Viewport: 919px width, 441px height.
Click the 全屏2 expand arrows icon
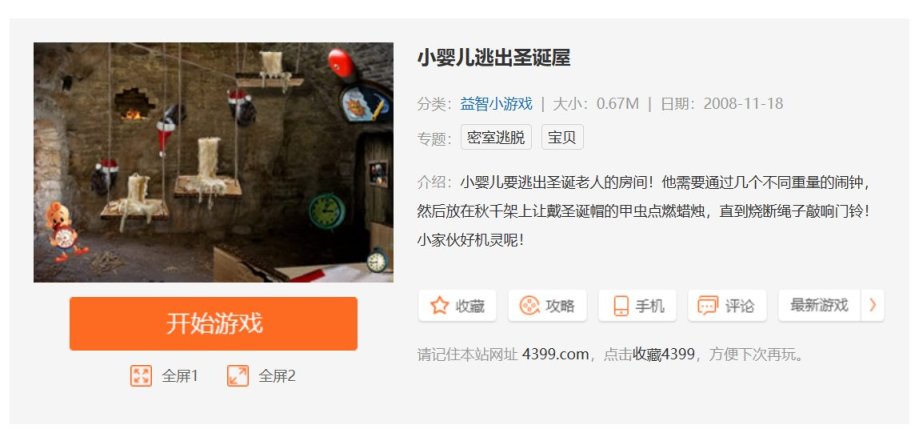click(238, 376)
